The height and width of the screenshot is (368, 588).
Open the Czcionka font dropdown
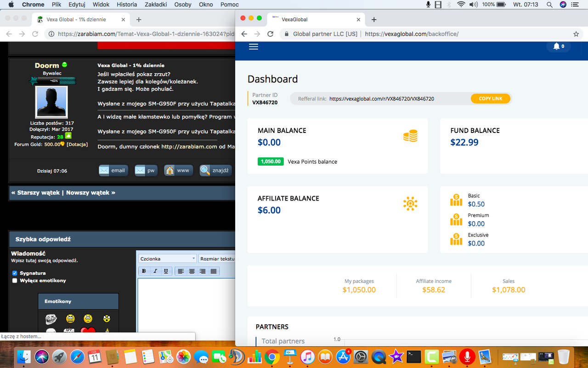[167, 259]
